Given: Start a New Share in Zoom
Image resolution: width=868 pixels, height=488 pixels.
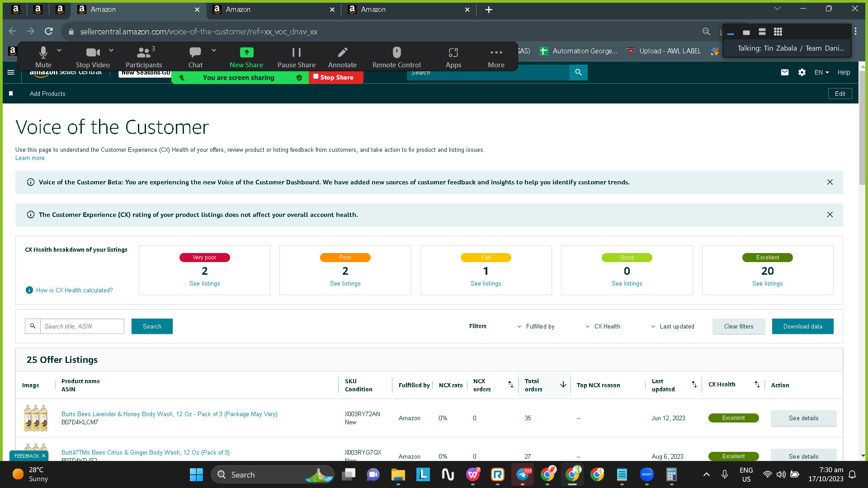Looking at the screenshot, I should click(246, 57).
